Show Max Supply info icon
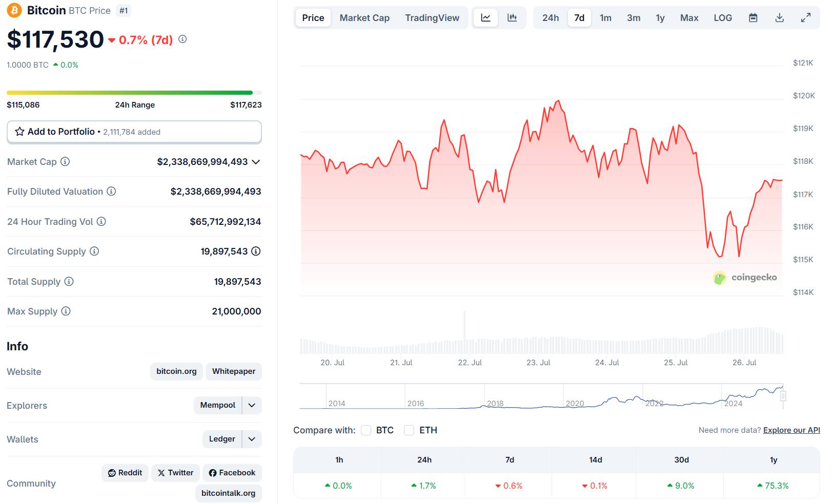This screenshot has height=504, width=833. point(66,311)
